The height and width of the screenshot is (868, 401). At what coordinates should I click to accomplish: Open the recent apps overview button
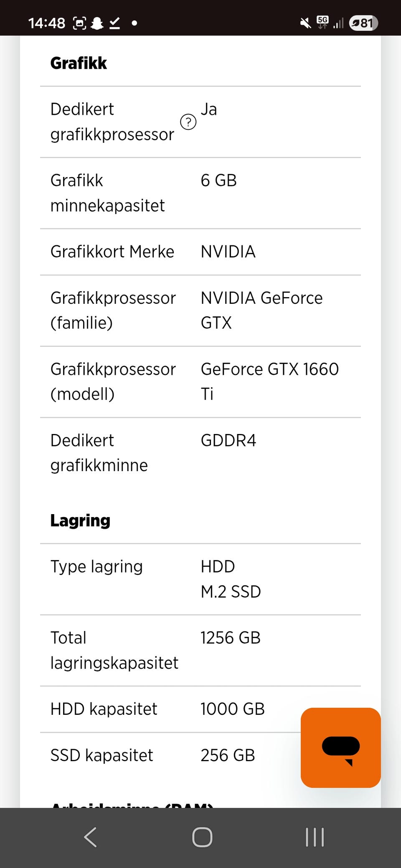pos(315,837)
